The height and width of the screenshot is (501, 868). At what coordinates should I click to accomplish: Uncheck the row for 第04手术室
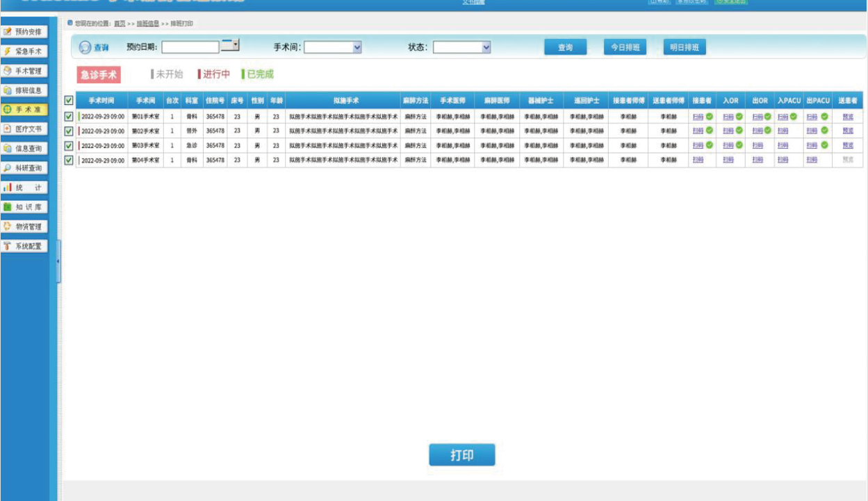[x=68, y=160]
